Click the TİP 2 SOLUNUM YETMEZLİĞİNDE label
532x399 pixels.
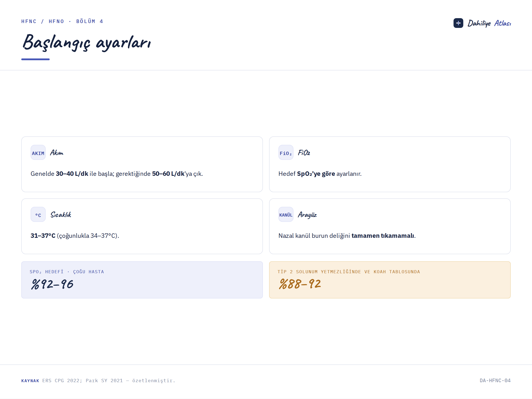pyautogui.click(x=348, y=272)
